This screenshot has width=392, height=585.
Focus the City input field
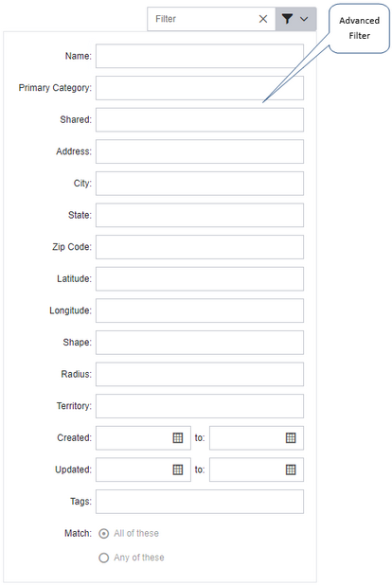point(200,184)
